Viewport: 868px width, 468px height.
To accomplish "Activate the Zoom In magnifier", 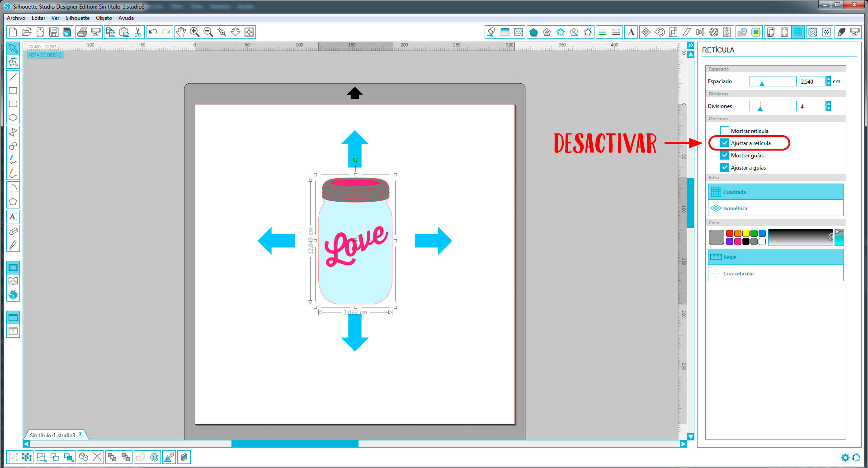I will tap(195, 32).
